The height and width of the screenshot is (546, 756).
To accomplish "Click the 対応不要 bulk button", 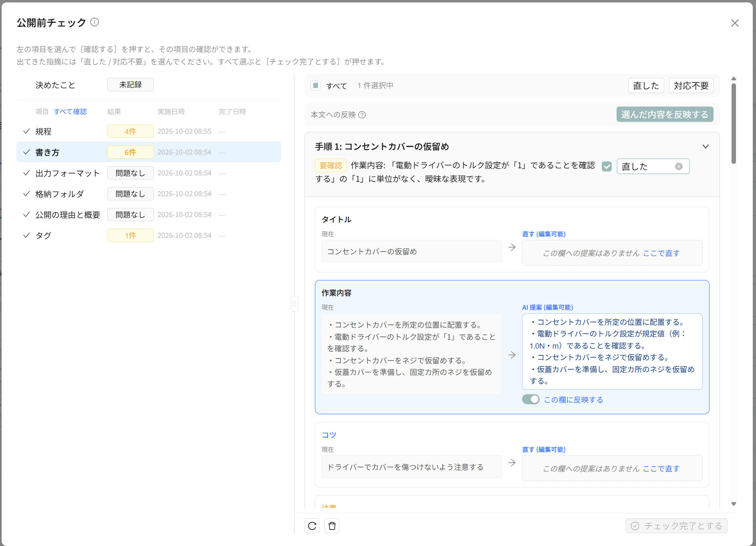I will point(691,85).
